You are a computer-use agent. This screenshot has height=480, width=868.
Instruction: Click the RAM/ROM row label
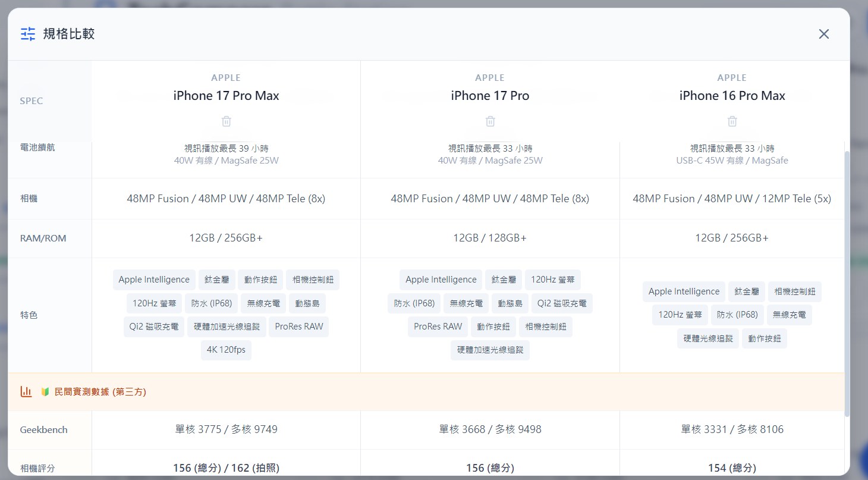[x=43, y=239]
